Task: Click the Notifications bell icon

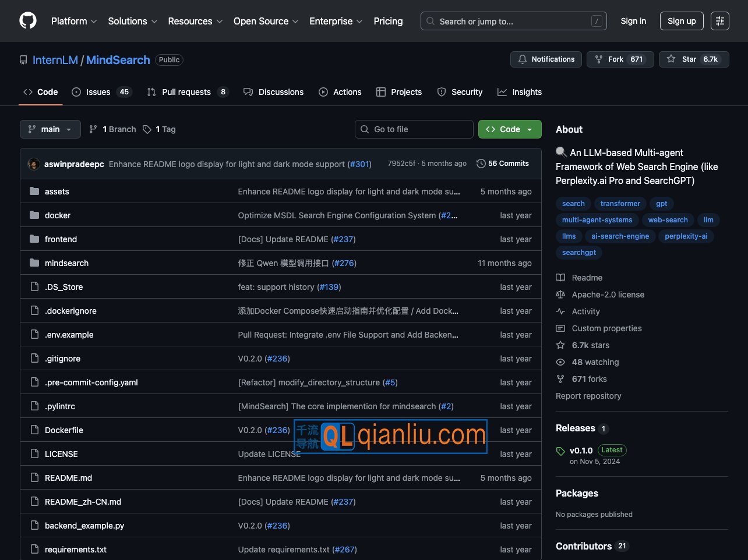Action: tap(523, 59)
